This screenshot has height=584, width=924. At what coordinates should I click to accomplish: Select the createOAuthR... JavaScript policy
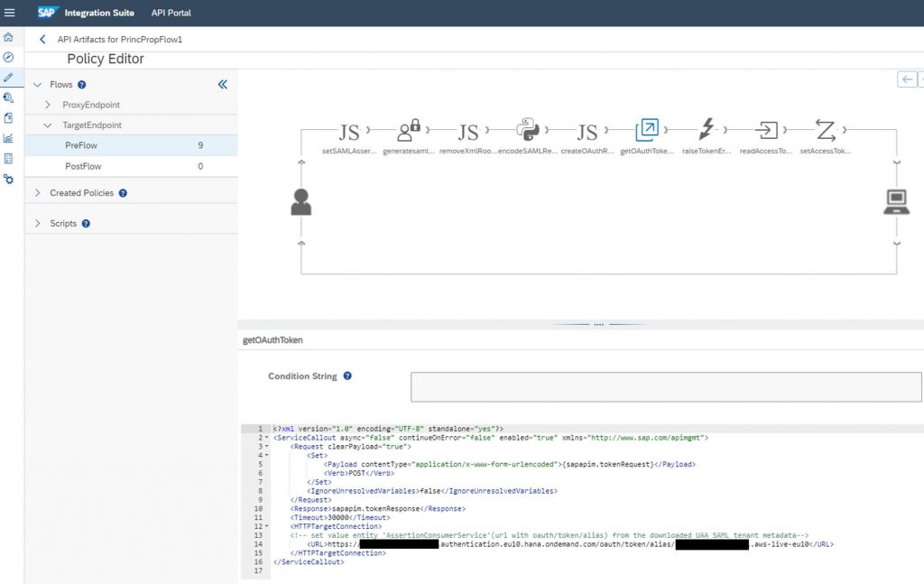click(x=587, y=132)
